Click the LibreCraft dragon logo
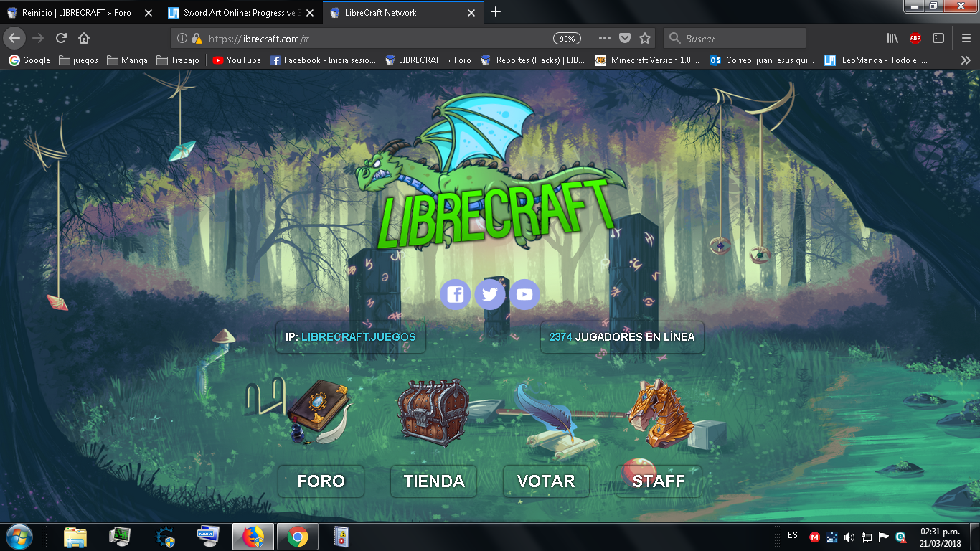Image resolution: width=980 pixels, height=551 pixels. 490,172
